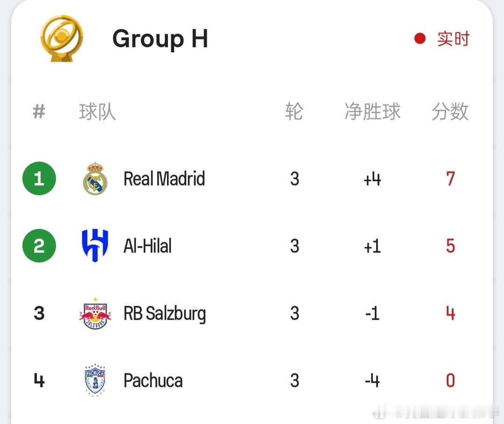Screen dimensions: 504x424
Task: Click Pachuca's -4 goal difference
Action: [x=372, y=381]
